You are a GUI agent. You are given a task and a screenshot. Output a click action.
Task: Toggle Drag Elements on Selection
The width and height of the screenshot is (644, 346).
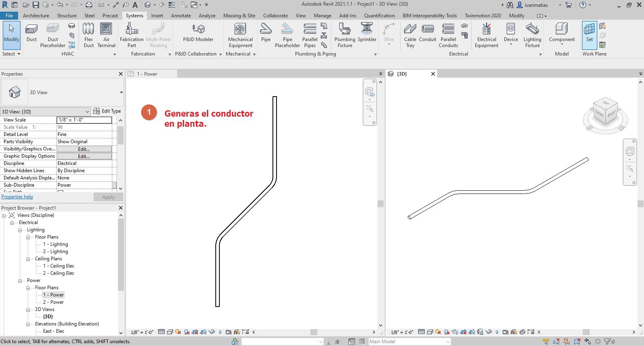[588, 342]
